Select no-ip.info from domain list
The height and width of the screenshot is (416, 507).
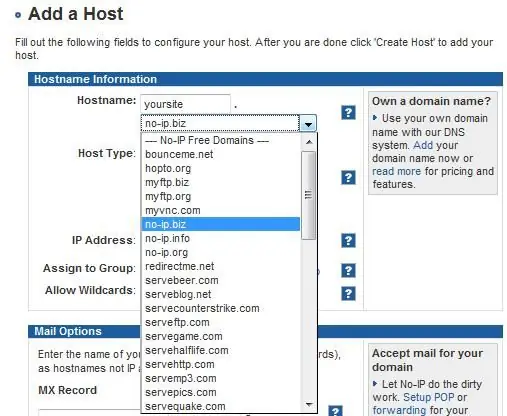click(221, 238)
